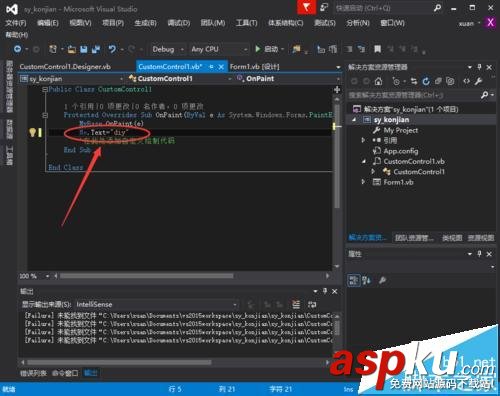Image resolution: width=500 pixels, height=396 pixels.
Task: Open the OnPaint member dropdown
Action: (288, 79)
